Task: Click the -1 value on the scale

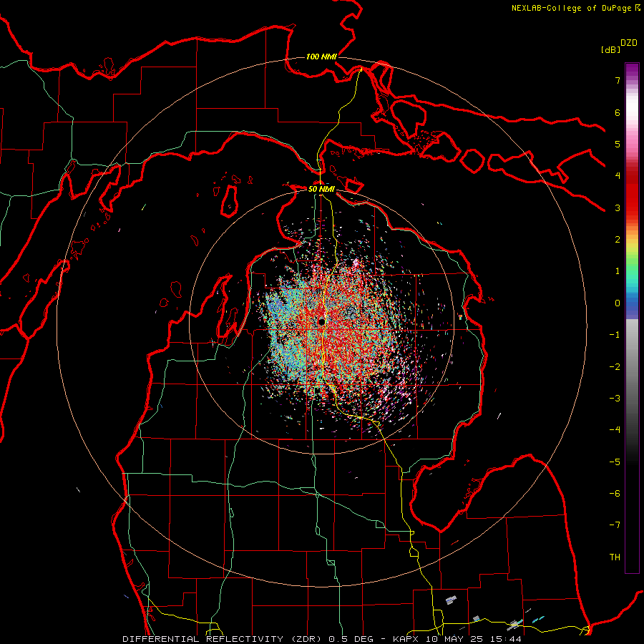Action: tap(615, 335)
